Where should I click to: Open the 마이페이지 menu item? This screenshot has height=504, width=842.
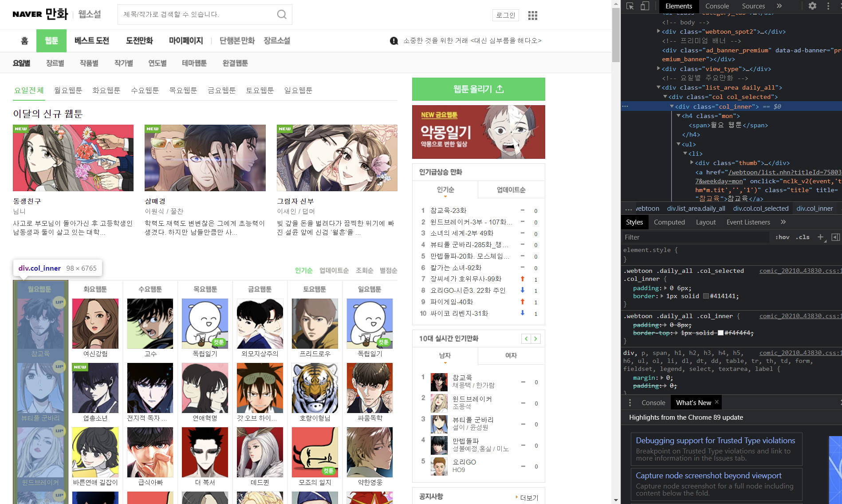[x=186, y=41]
